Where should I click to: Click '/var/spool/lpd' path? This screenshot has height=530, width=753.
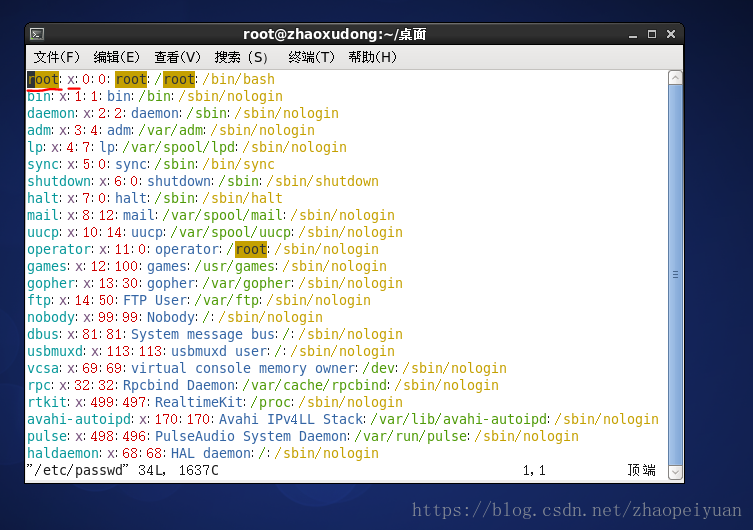pos(179,147)
